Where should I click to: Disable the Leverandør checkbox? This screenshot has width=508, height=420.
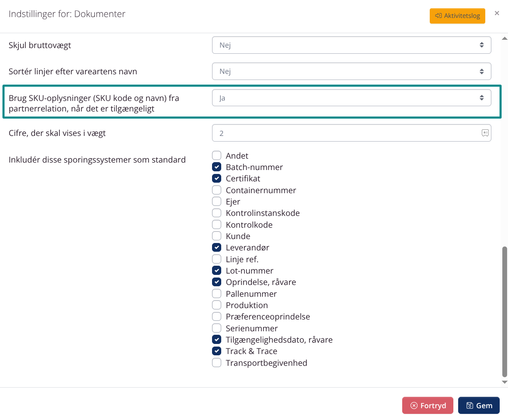(x=216, y=247)
